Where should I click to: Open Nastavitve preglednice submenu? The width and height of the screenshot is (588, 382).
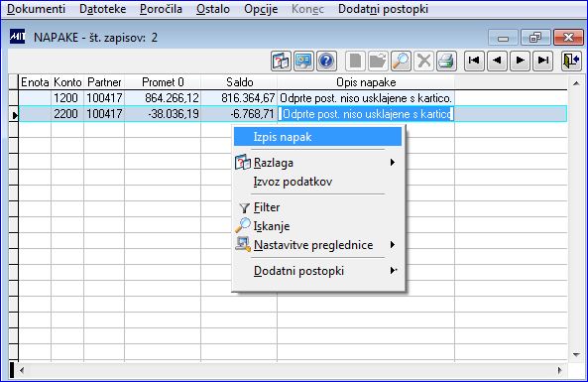[x=317, y=245]
